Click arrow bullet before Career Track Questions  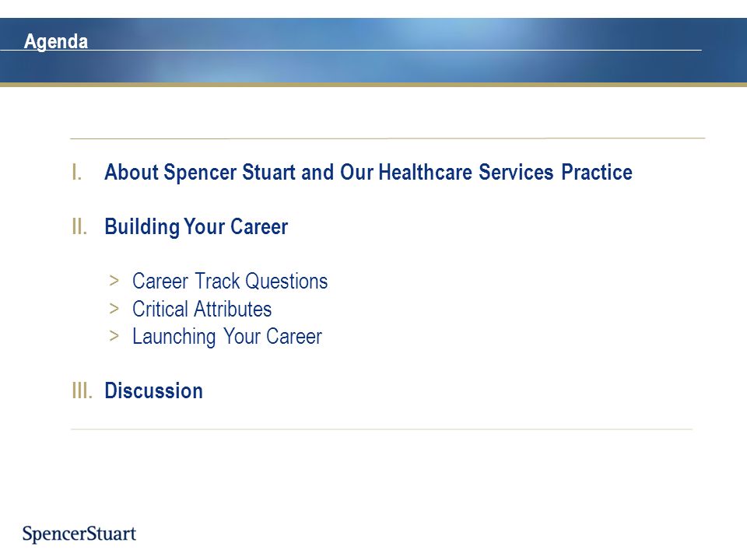(x=114, y=281)
